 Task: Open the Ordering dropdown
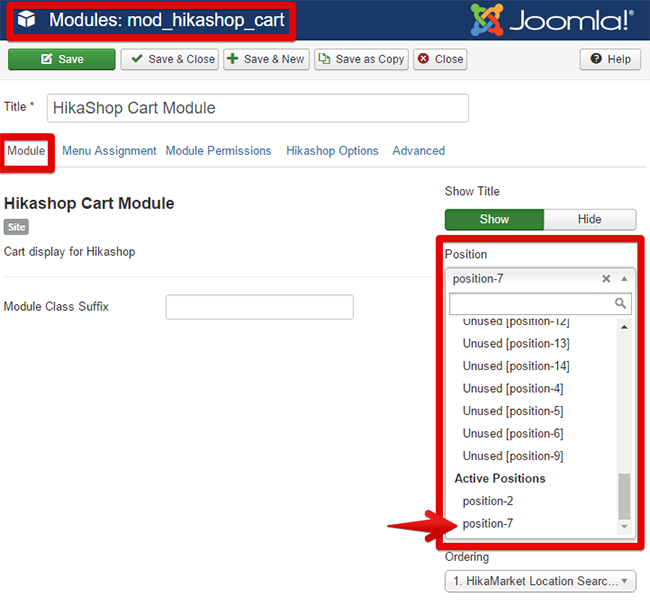540,581
